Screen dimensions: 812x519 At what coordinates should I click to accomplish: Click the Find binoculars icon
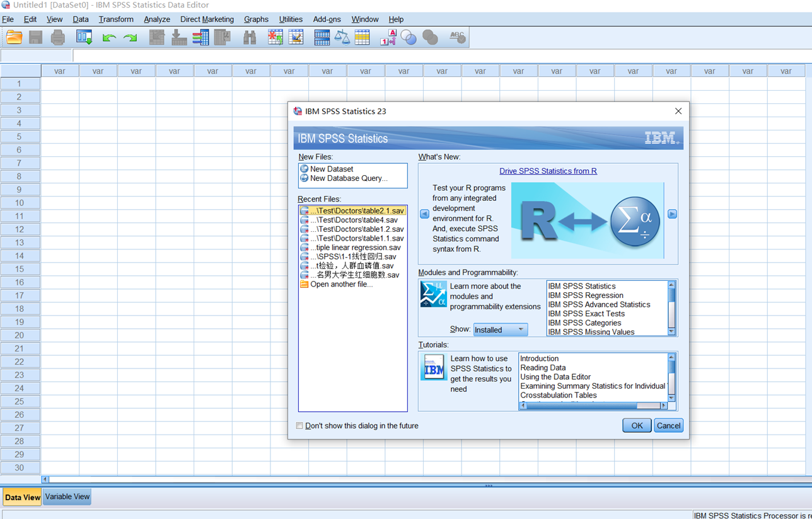250,38
